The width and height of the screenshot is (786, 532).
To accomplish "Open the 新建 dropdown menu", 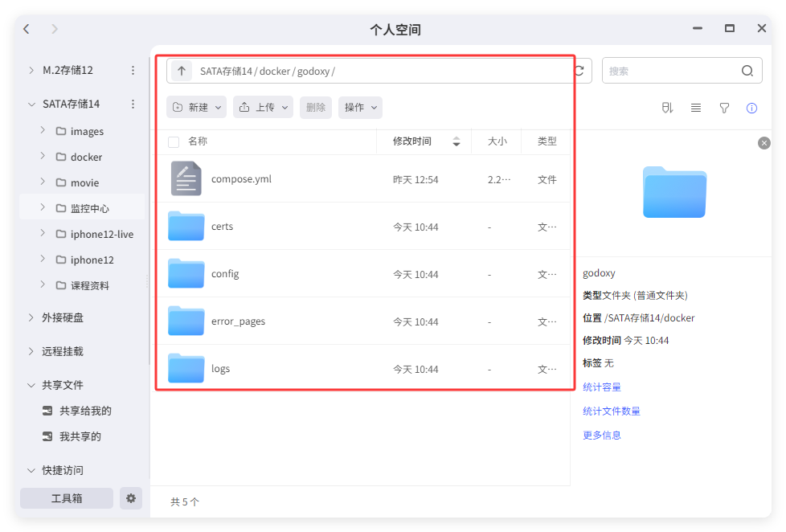I will click(195, 107).
